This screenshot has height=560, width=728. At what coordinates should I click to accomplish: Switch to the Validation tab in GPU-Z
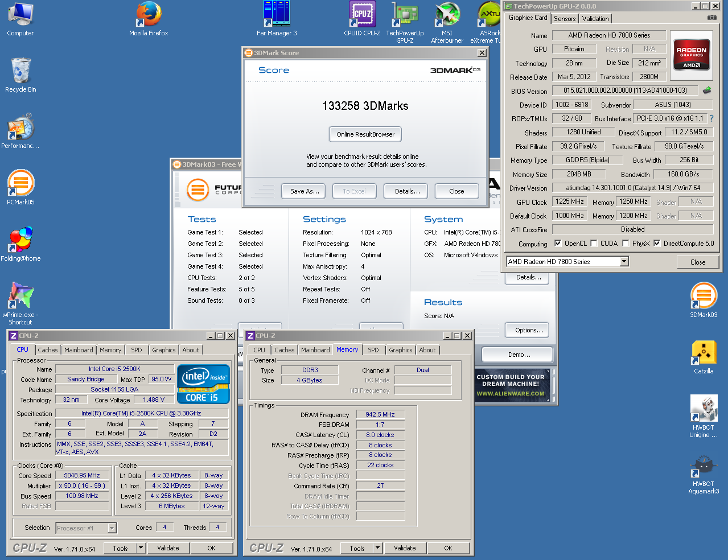[x=595, y=19]
